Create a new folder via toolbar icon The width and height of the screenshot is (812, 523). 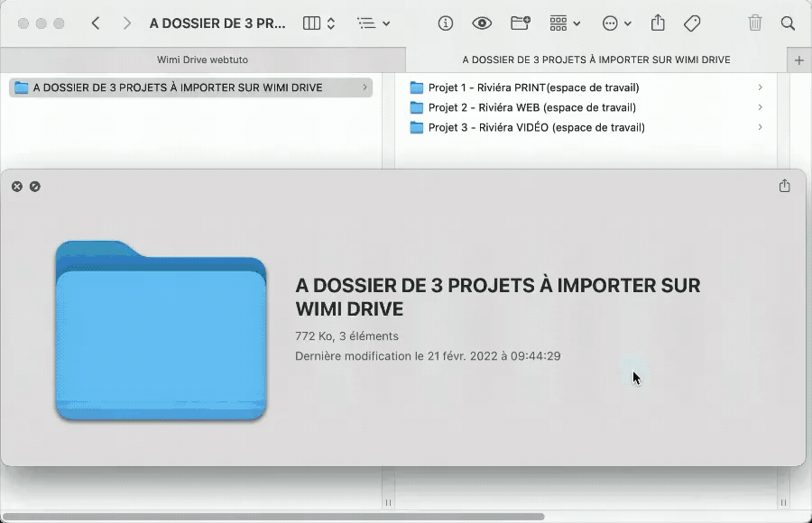pos(521,23)
